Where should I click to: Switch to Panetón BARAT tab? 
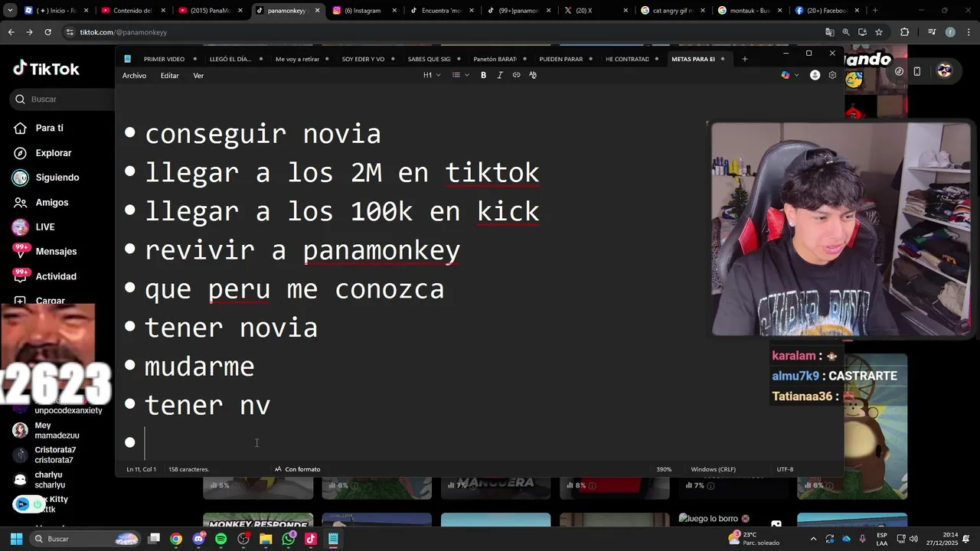coord(495,59)
